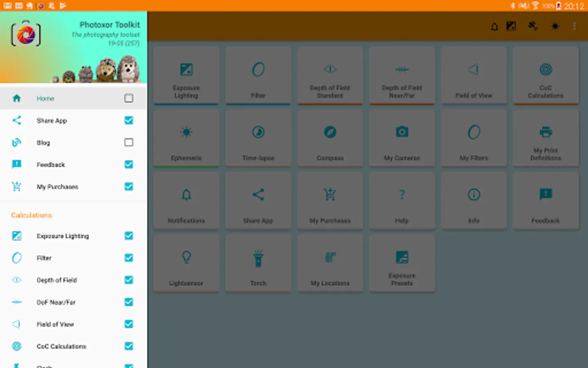Tap the battery status icon
Screen dimensions: 588x368
click(x=559, y=6)
